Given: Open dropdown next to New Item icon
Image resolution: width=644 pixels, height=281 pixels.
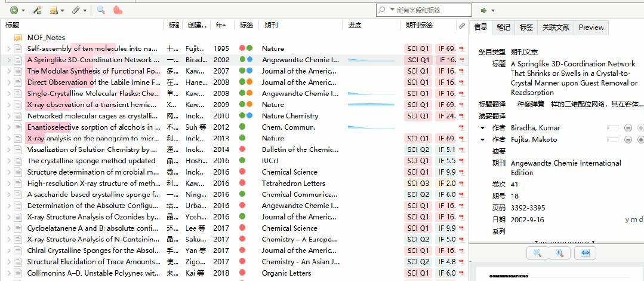Looking at the screenshot, I should pos(23,11).
